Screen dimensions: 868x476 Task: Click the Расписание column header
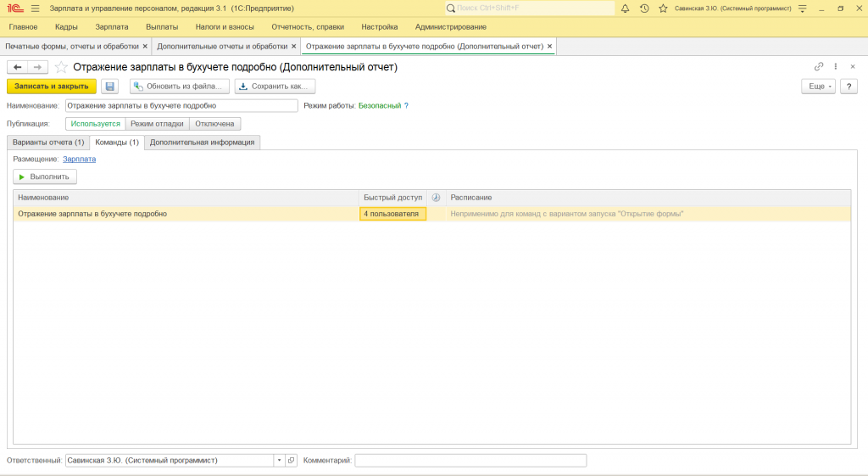point(648,197)
